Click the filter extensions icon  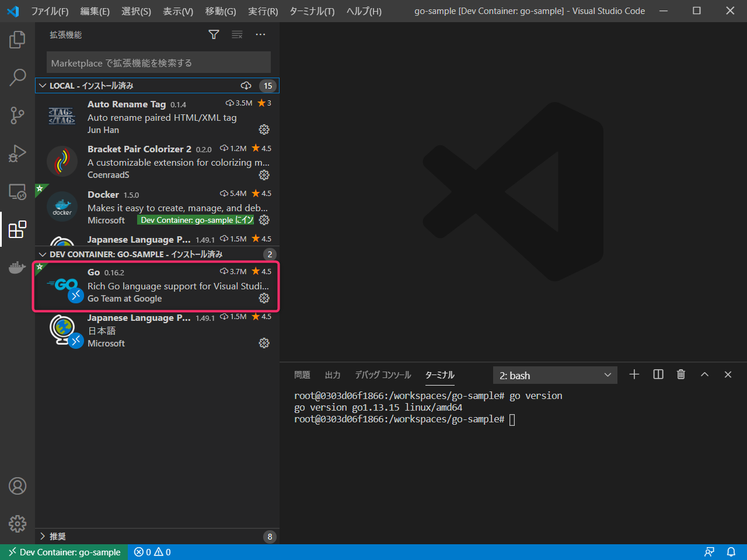click(214, 34)
